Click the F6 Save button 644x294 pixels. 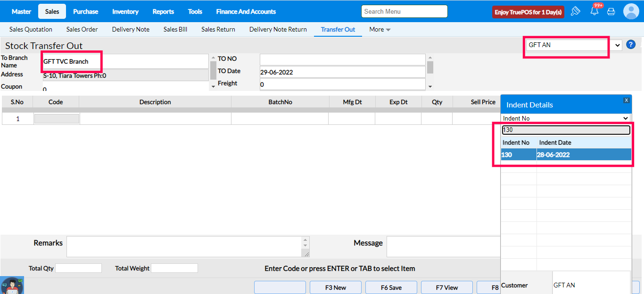(391, 287)
